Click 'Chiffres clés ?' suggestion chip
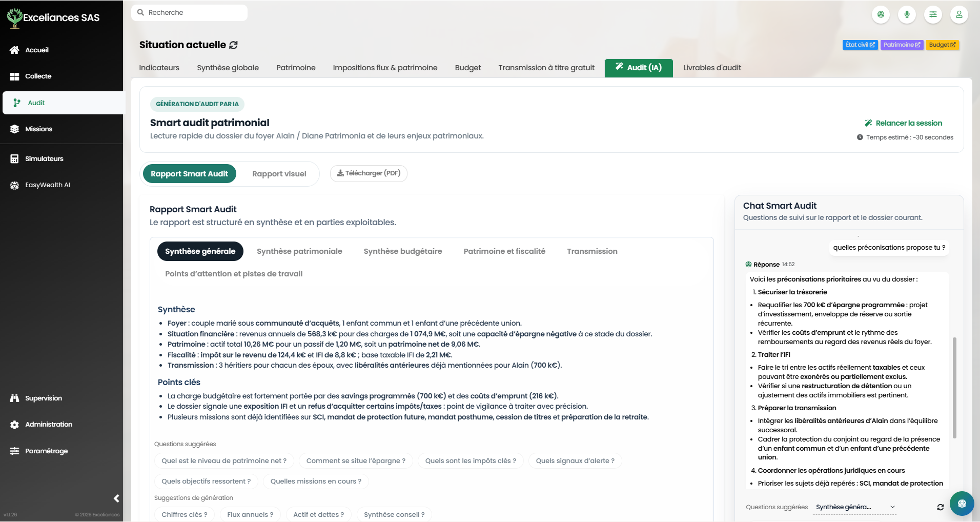The image size is (980, 522). [x=185, y=514]
